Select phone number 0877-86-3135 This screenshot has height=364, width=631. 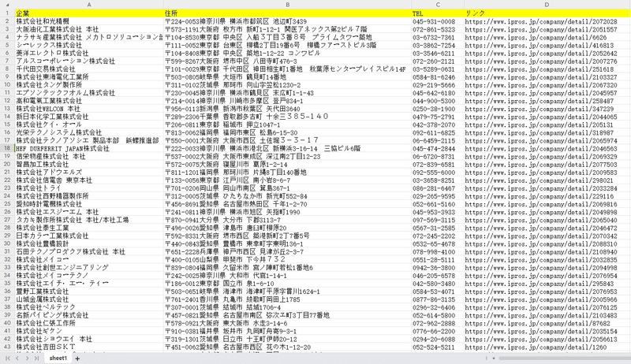[438, 299]
